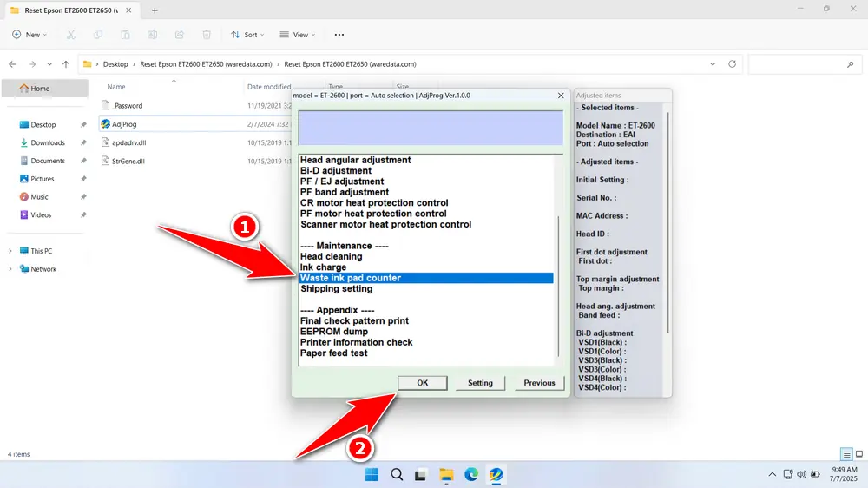The height and width of the screenshot is (488, 868).
Task: Select Ink charge list item
Action: 323,267
